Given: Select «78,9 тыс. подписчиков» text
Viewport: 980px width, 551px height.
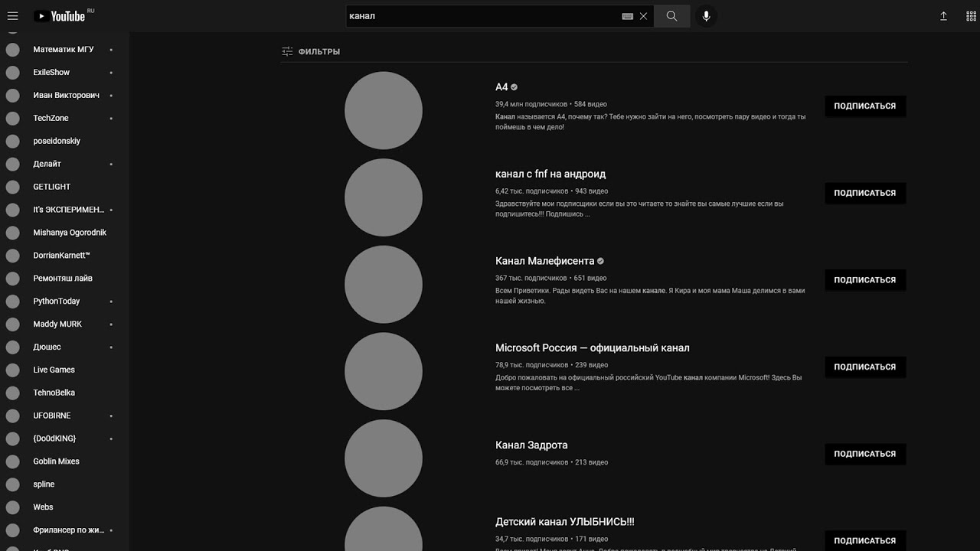Looking at the screenshot, I should [x=532, y=365].
